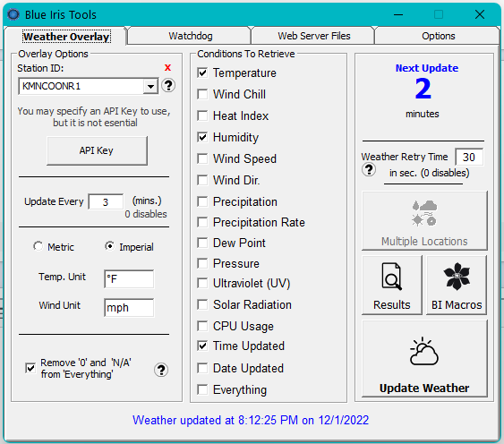The height and width of the screenshot is (444, 504).
Task: Open the Results viewer
Action: point(392,286)
